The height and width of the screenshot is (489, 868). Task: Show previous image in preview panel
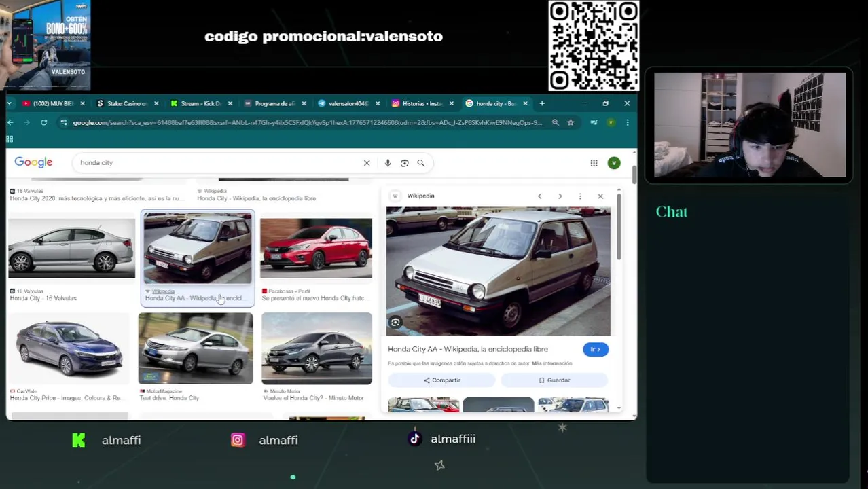(x=540, y=196)
